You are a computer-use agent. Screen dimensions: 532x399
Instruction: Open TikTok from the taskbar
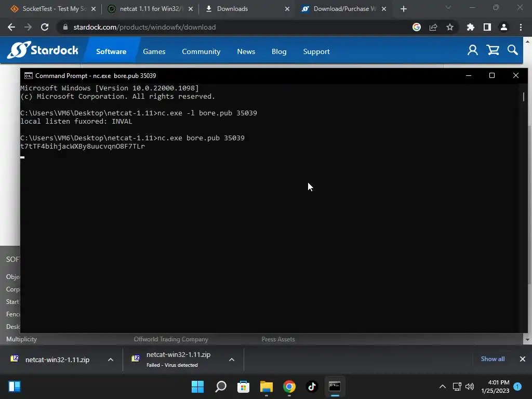pyautogui.click(x=312, y=387)
